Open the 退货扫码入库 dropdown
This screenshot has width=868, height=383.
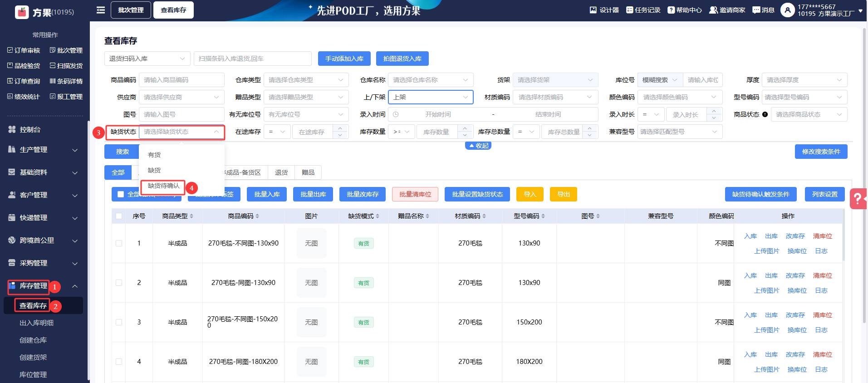click(x=147, y=59)
